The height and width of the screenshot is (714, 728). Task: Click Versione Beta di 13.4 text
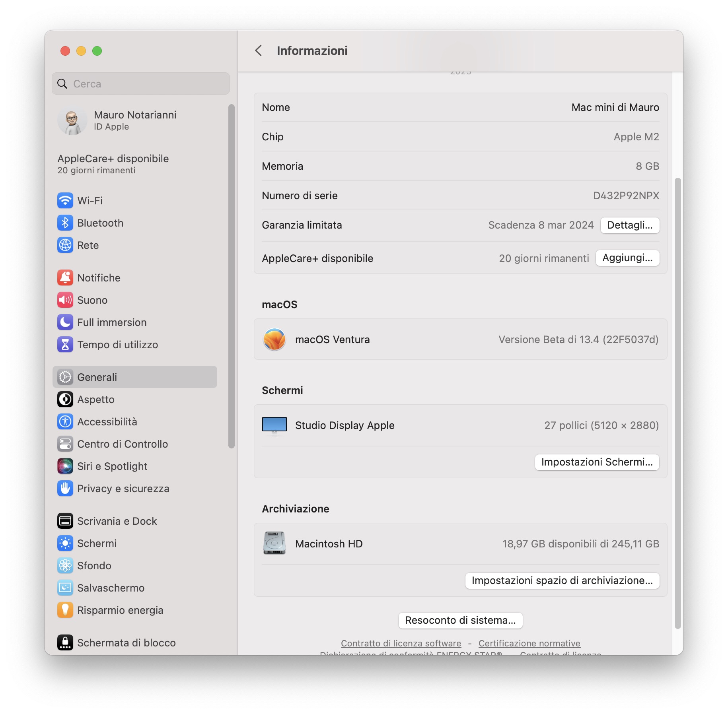pyautogui.click(x=578, y=340)
